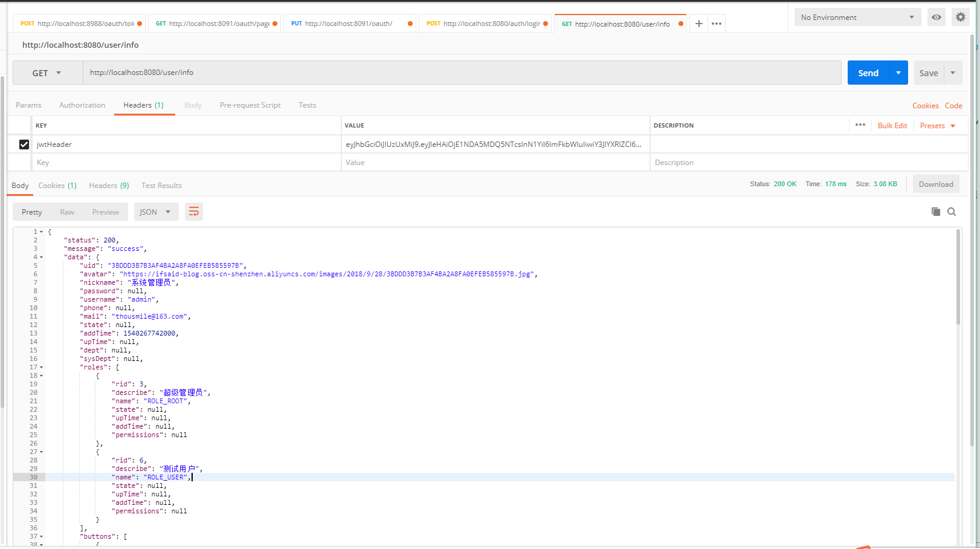Screen dimensions: 980x549
Task: Toggle line wrap icon in response viewer
Action: pos(194,212)
